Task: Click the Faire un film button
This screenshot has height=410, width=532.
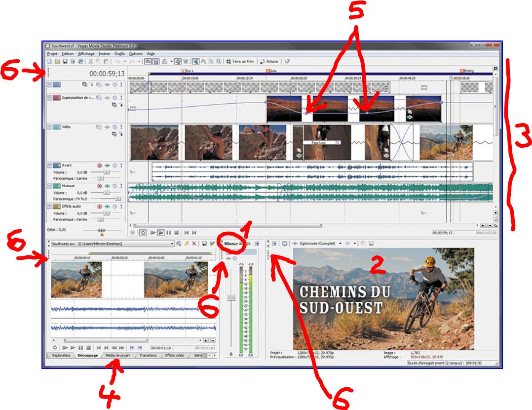Action: [x=240, y=61]
